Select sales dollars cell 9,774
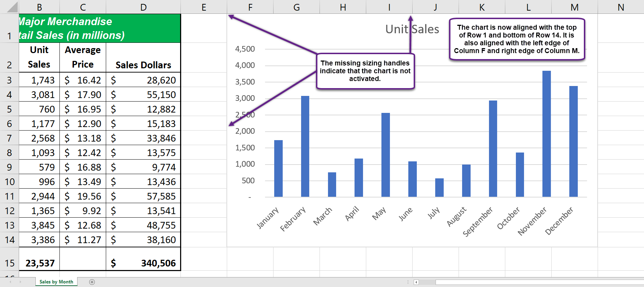 pos(143,167)
